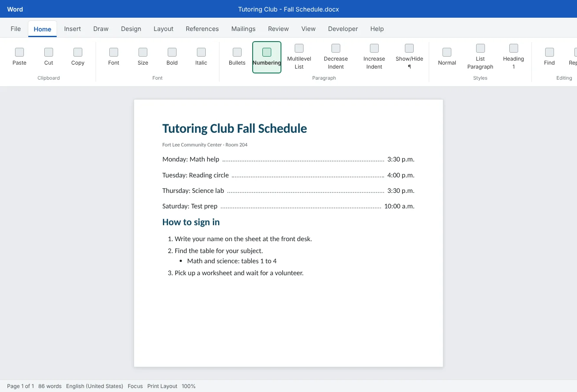Open the Design tab
577x392 pixels.
(x=131, y=29)
